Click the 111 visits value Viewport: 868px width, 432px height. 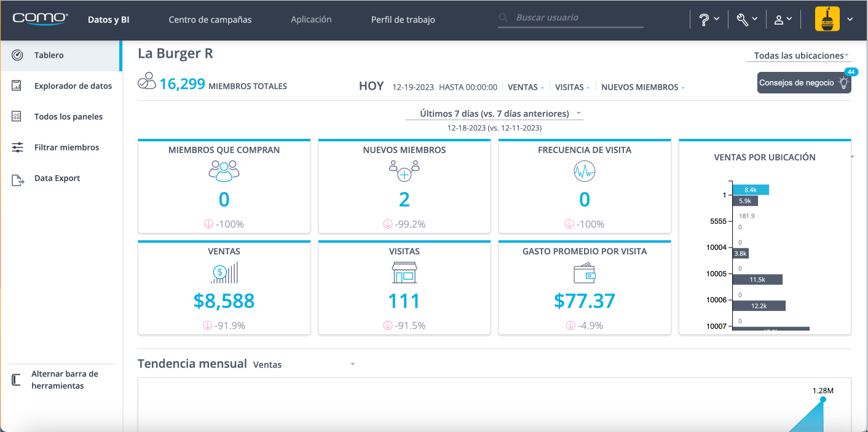tap(404, 301)
